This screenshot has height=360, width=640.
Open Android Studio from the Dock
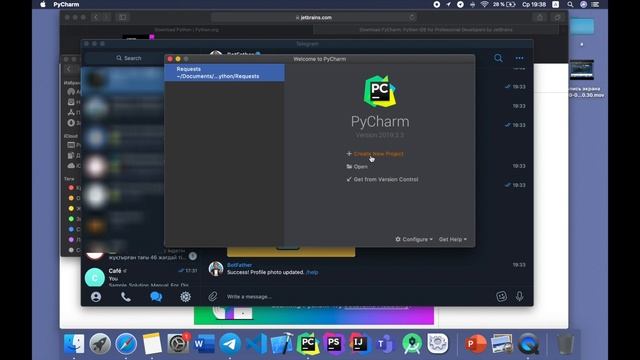click(x=411, y=344)
